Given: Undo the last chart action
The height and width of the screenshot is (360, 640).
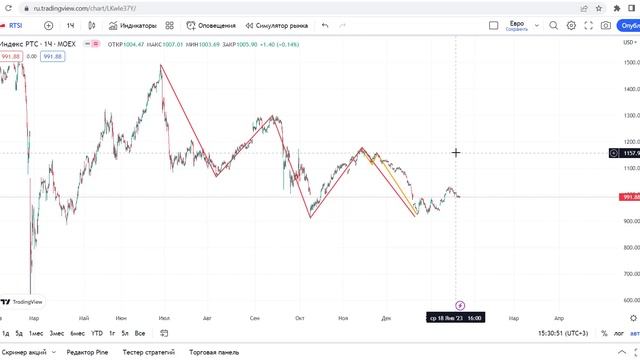Looking at the screenshot, I should 325,26.
